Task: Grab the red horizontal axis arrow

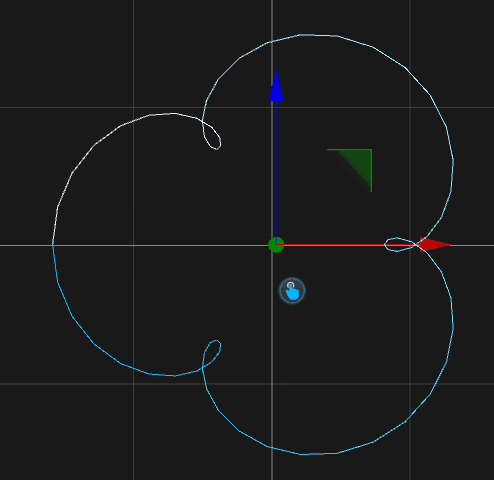Action: point(435,245)
